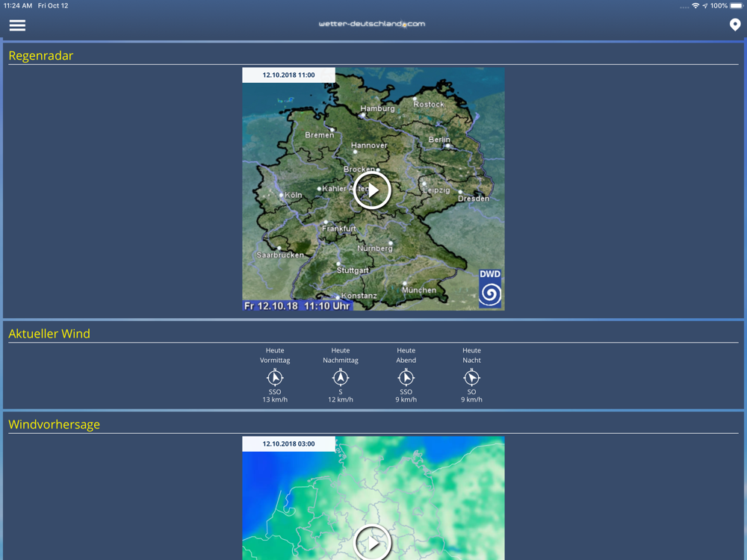Viewport: 747px width, 560px height.
Task: Click the DWD logo on radar map
Action: click(490, 287)
